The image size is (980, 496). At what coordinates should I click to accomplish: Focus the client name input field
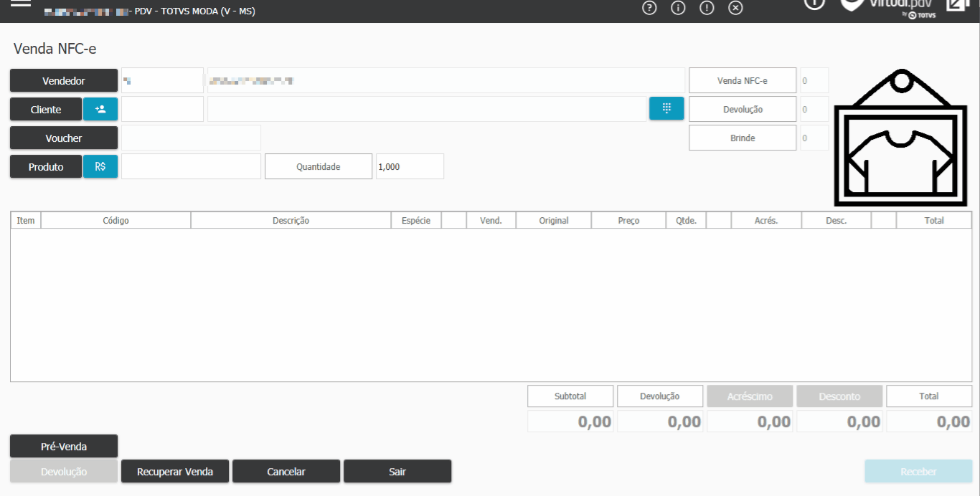[x=427, y=109]
